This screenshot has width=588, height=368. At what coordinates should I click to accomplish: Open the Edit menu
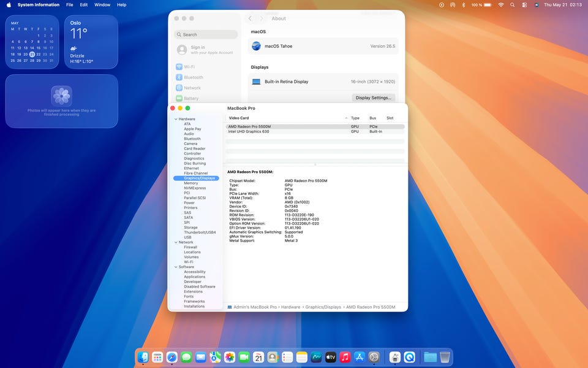point(84,5)
